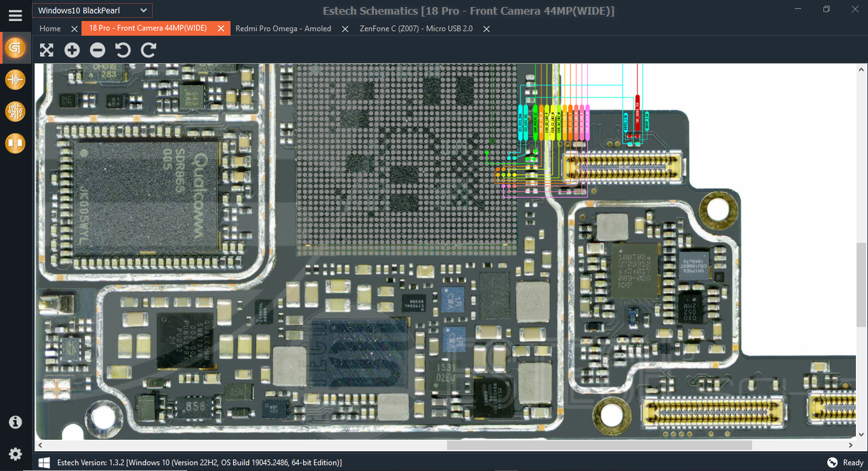Screen dimensions: 868x471
Task: Click the Ready status indicator icon
Action: click(832, 462)
